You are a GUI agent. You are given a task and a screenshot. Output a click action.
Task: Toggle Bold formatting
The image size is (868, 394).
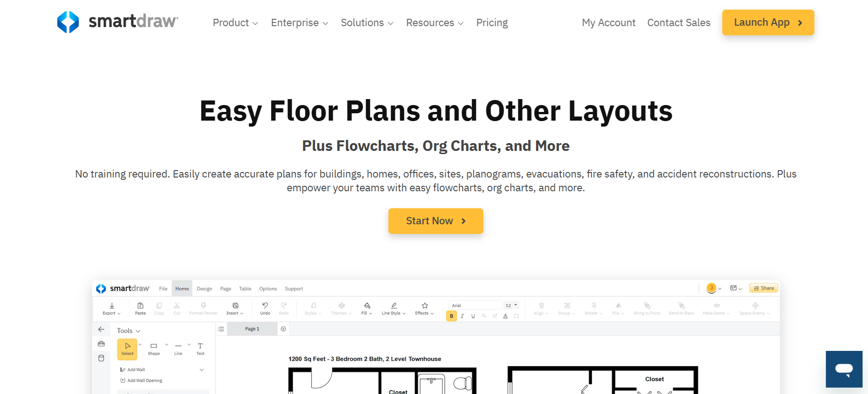point(452,316)
